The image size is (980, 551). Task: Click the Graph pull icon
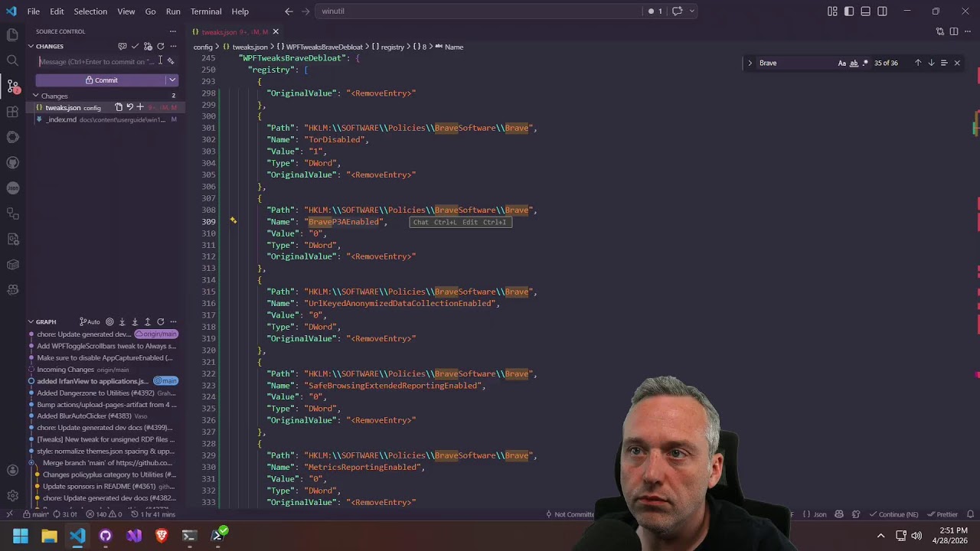click(135, 322)
